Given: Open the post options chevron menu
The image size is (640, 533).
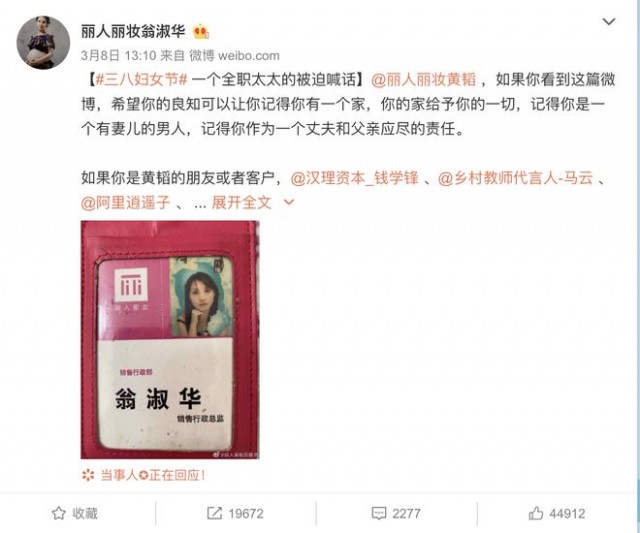Looking at the screenshot, I should coord(609,22).
